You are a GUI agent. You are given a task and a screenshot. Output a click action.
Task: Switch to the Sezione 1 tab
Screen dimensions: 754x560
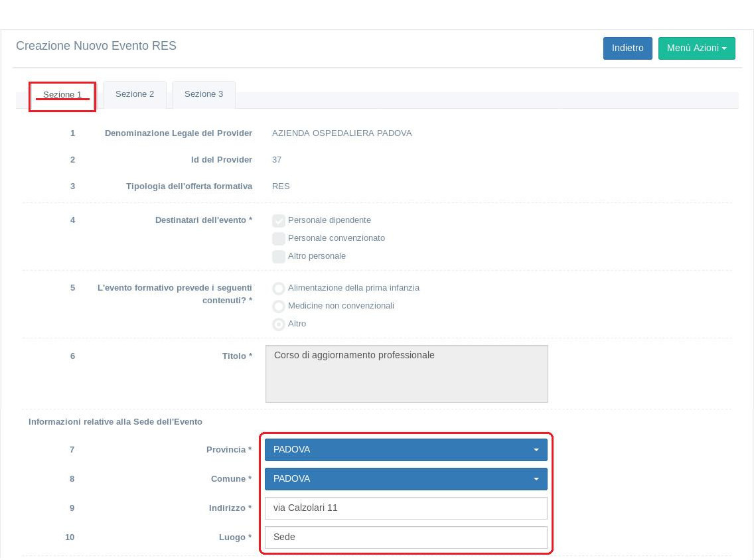[62, 95]
